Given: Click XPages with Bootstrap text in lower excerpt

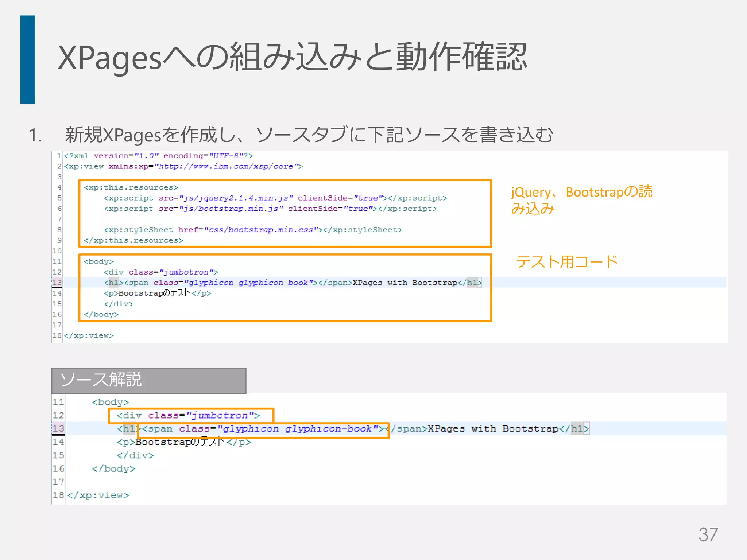Looking at the screenshot, I should click(493, 429).
